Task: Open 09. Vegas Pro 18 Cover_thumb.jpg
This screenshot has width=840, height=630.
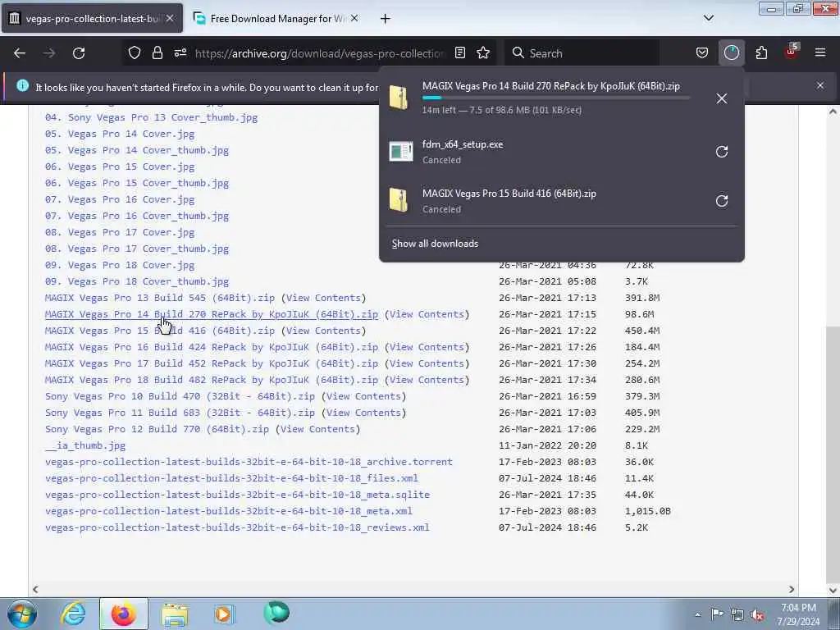Action: pos(137,282)
